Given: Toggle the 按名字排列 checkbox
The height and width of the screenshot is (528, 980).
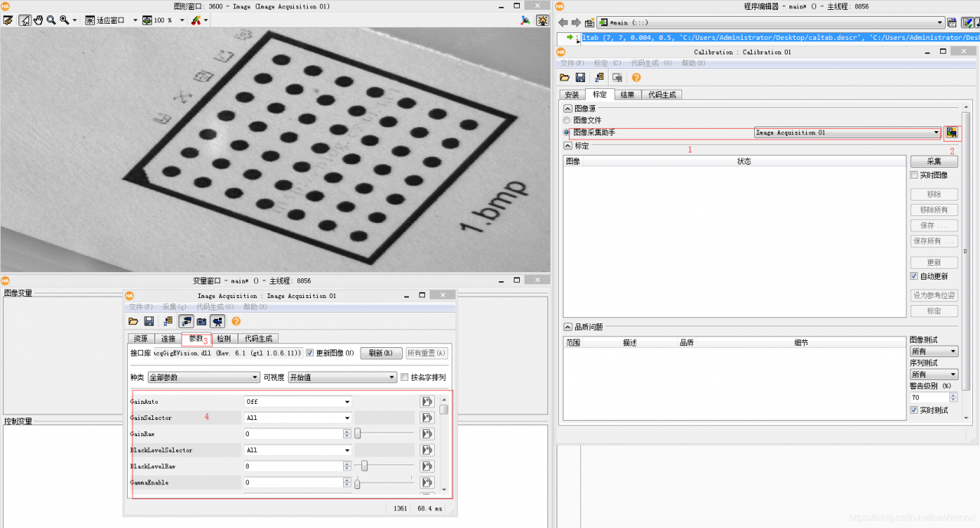Looking at the screenshot, I should point(405,377).
